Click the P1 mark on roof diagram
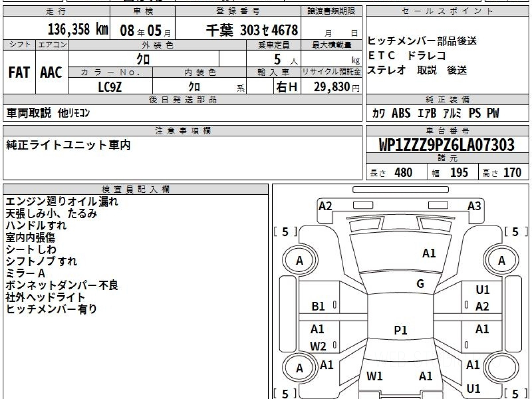Screen dimensions: 532x399 point(401,330)
